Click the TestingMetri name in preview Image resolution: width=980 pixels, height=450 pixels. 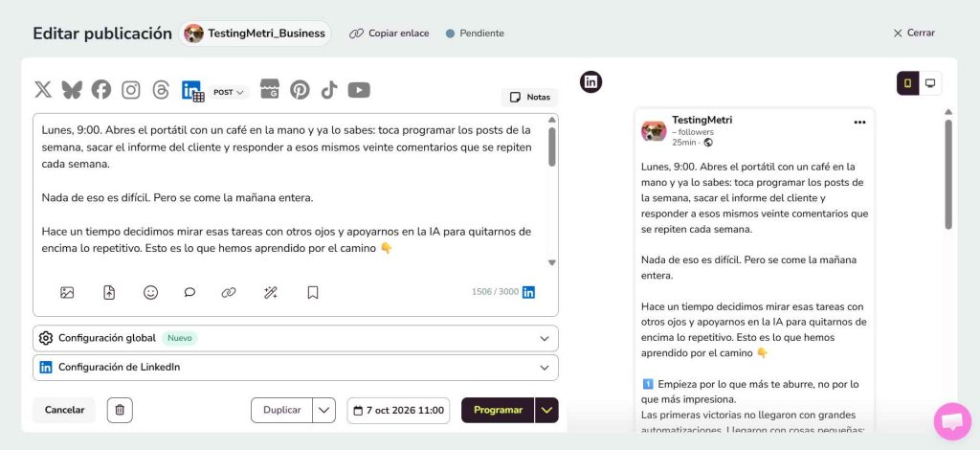702,120
